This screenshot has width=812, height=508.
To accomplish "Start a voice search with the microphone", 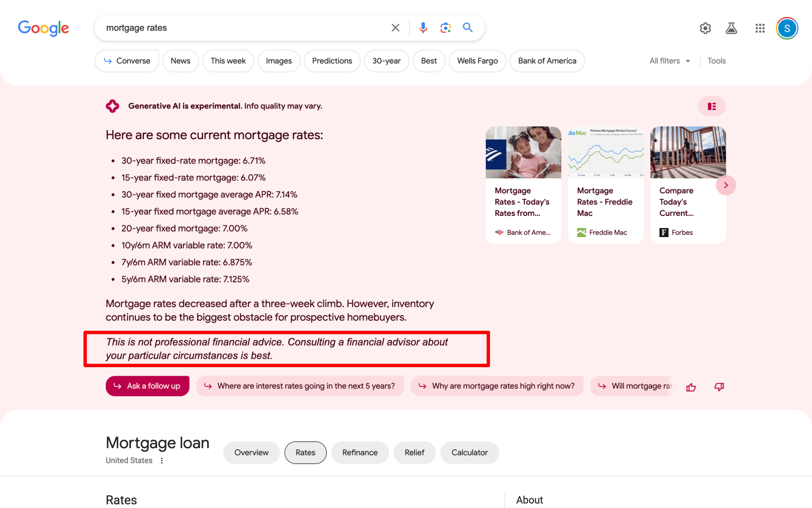I will pos(423,28).
